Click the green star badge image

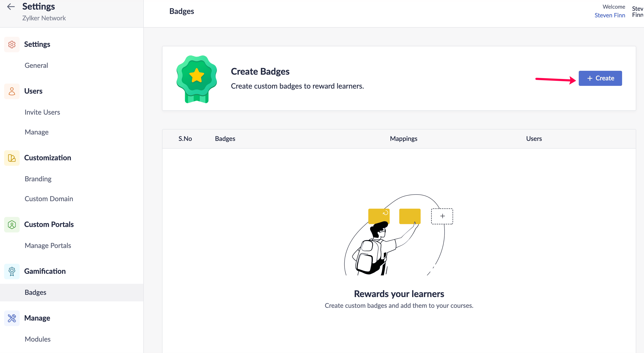click(196, 79)
